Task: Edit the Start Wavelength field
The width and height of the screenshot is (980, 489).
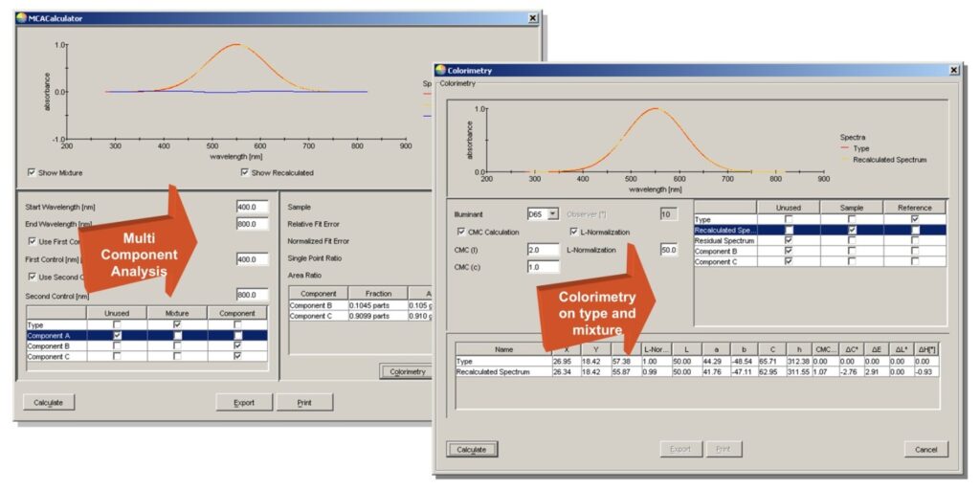Action: point(252,207)
